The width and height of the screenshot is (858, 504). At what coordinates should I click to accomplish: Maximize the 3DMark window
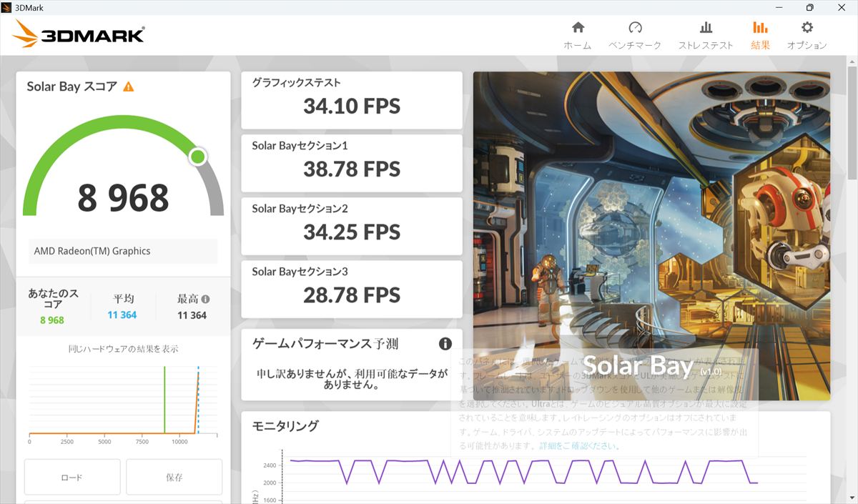809,7
